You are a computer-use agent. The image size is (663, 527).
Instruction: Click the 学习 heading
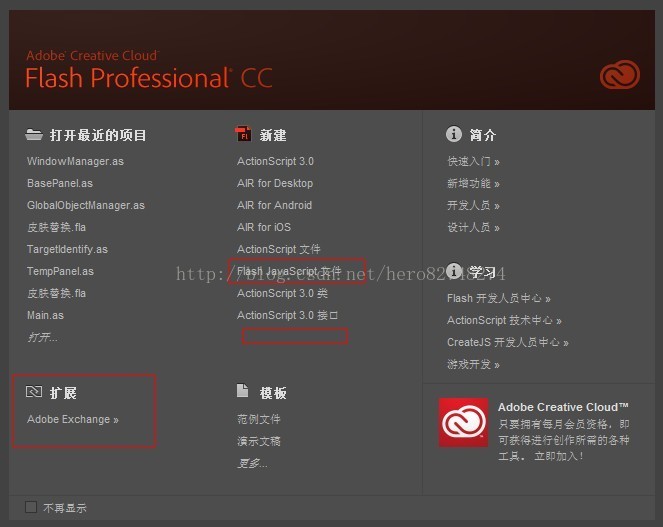pos(482,272)
